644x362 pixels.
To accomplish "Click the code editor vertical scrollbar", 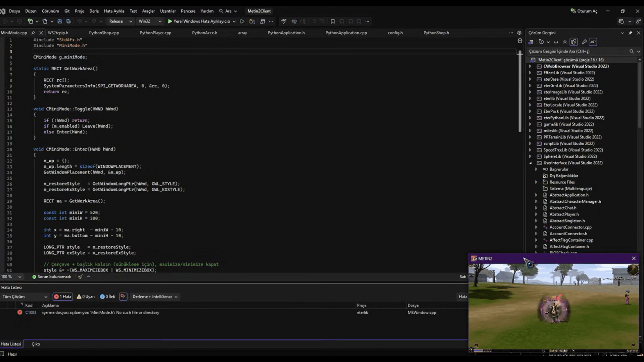I will [519, 101].
